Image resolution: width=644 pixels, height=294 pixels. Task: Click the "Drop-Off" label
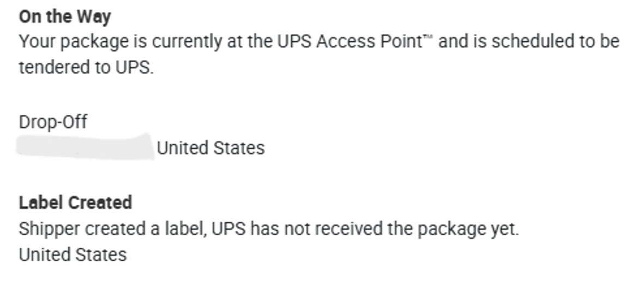click(x=53, y=121)
